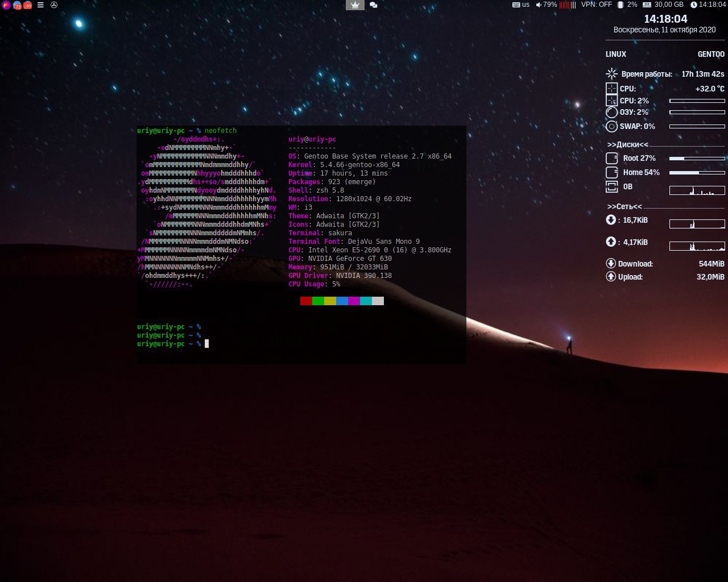Click the OS line 'Gentoo Base System release 2.7'
Viewport: 728px width, 582px height.
370,156
